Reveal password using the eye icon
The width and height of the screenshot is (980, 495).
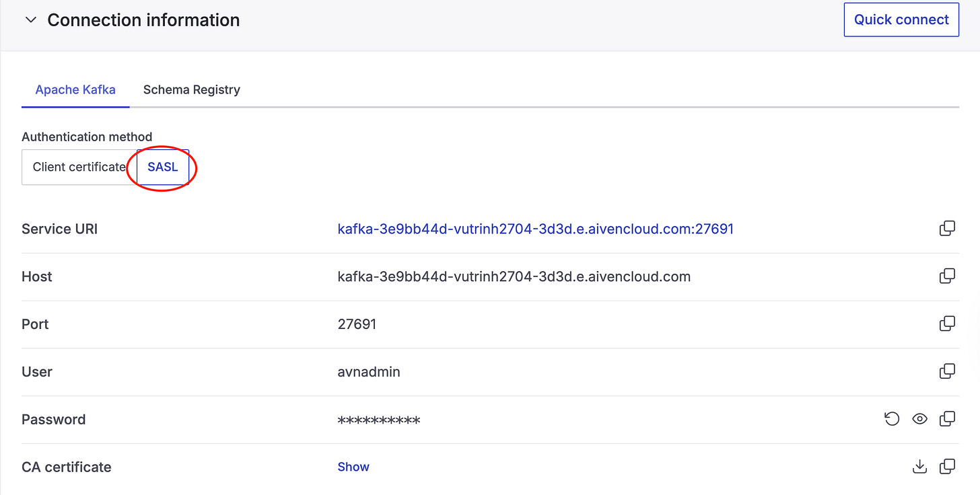919,419
